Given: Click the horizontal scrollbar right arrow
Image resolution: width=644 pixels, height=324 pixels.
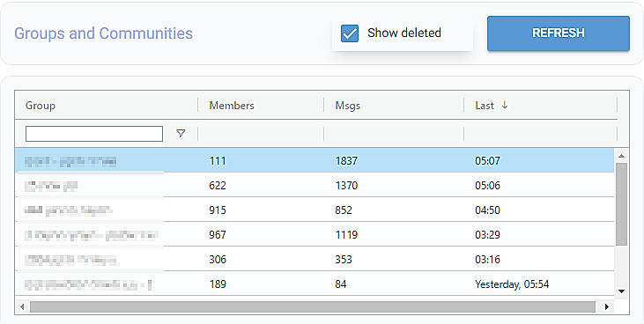Looking at the screenshot, I should point(607,306).
